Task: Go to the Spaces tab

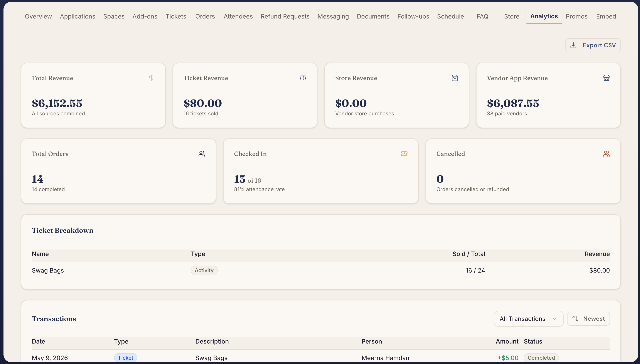Action: coord(114,17)
